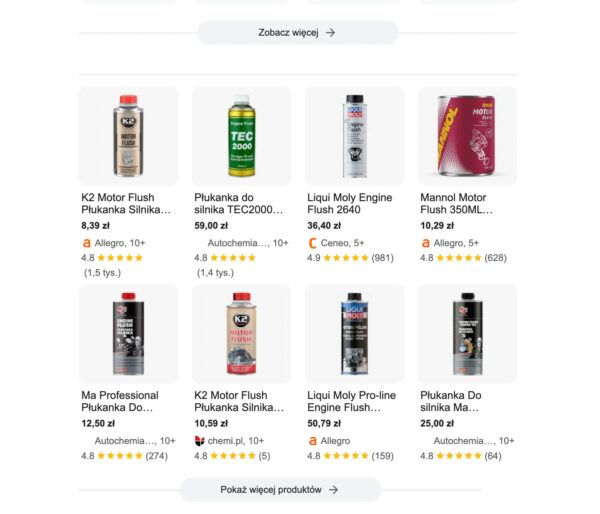The image size is (600, 514).
Task: Click the red Mannol Motor Flush can image
Action: [x=467, y=135]
